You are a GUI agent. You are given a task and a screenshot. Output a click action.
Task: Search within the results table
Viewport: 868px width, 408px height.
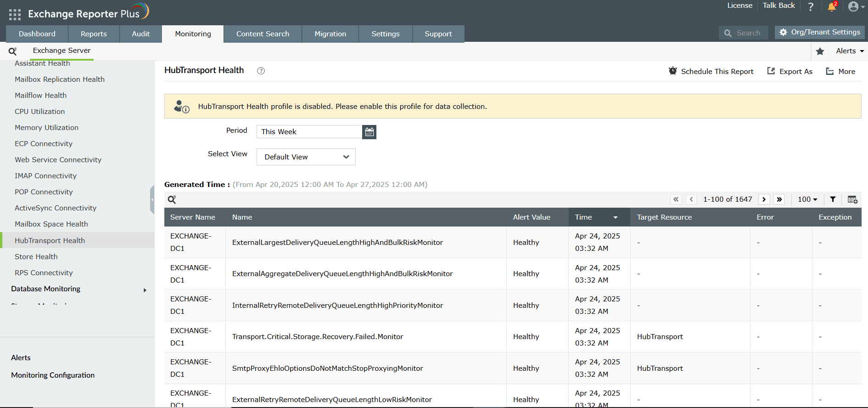[172, 199]
